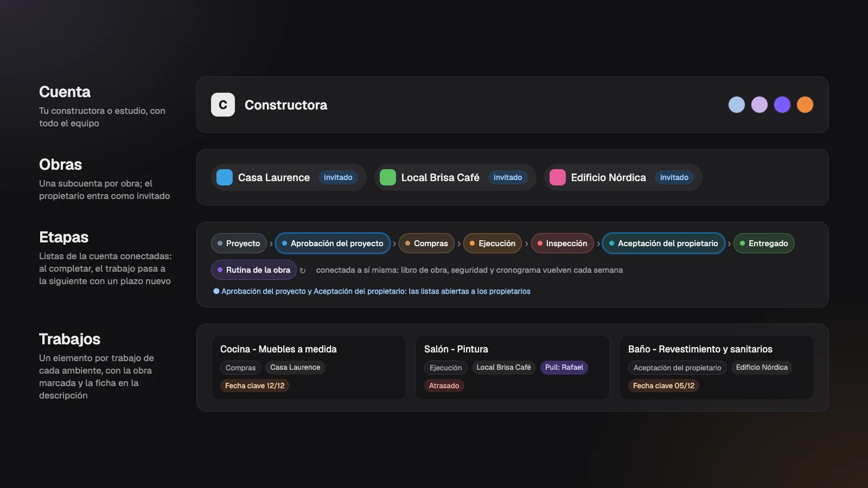868x488 pixels.
Task: Click the note about lists open to owners
Action: tap(376, 291)
